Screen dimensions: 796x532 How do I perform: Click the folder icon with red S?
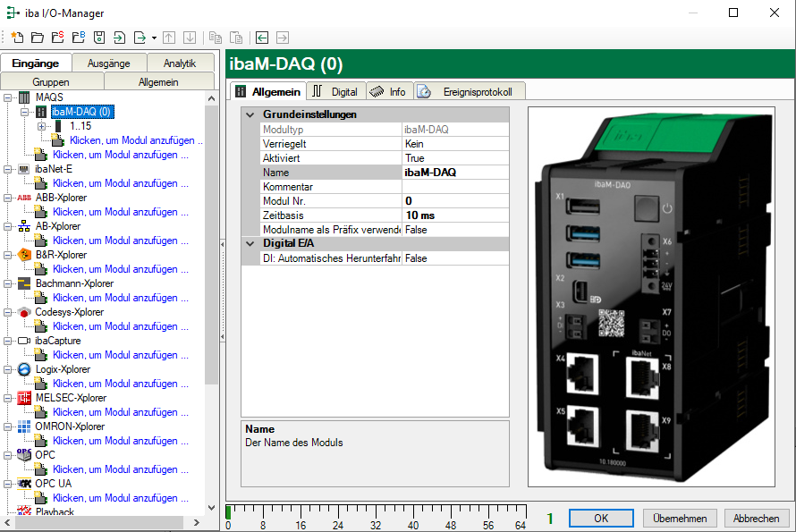click(x=58, y=38)
